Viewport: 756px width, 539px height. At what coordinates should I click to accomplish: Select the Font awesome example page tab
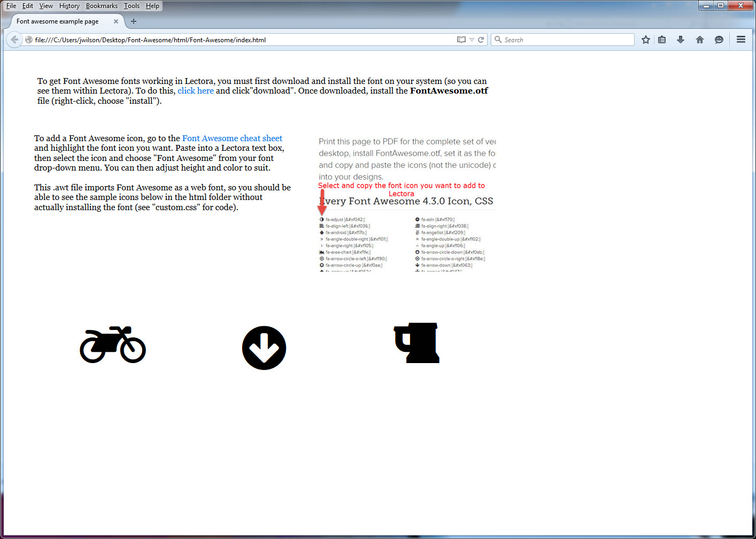[x=57, y=21]
